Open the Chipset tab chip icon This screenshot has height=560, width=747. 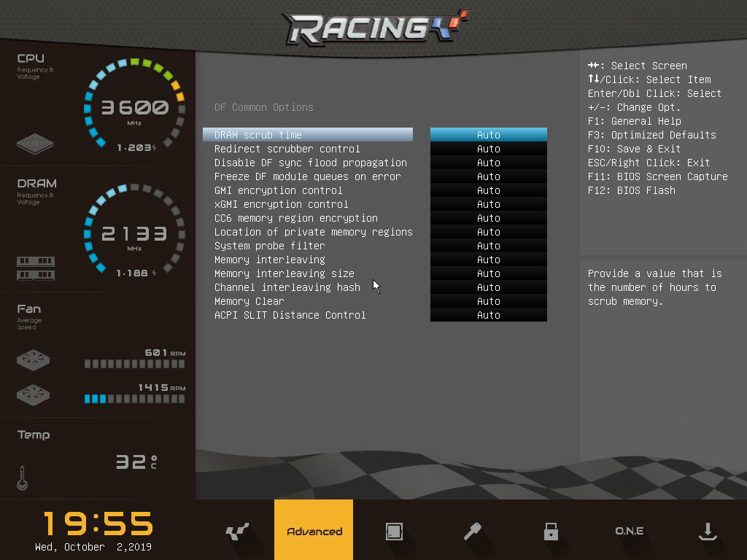pos(394,531)
